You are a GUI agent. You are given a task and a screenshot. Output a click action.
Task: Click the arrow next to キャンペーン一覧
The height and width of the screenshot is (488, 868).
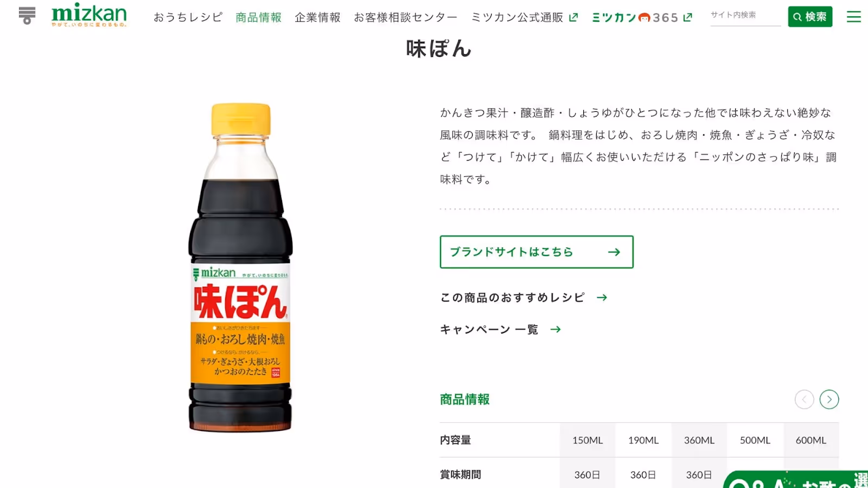556,329
